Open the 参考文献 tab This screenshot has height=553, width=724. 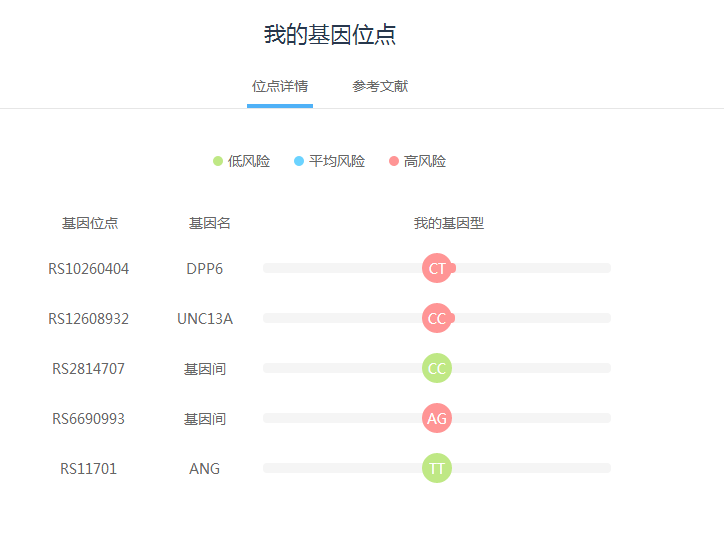click(x=380, y=86)
